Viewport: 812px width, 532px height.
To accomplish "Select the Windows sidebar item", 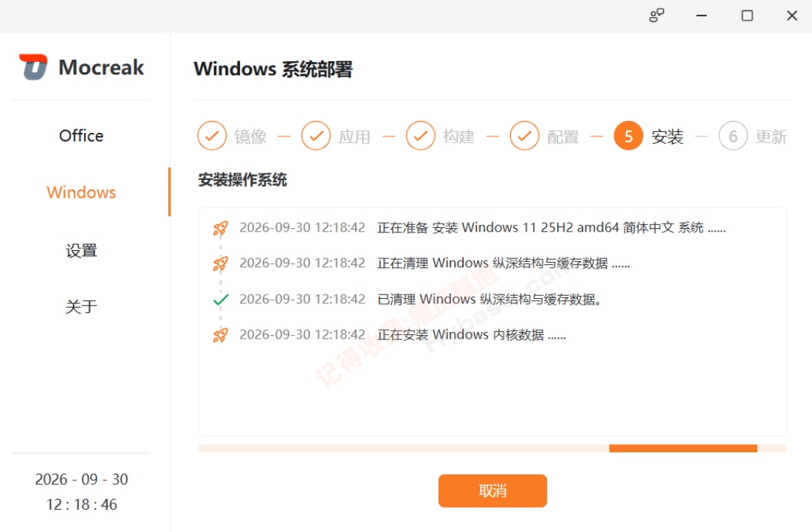I will pos(81,192).
